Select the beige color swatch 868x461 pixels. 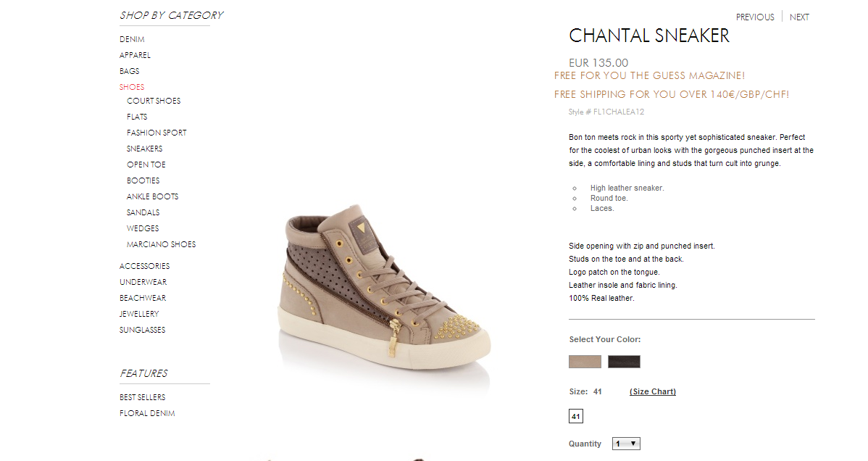585,362
